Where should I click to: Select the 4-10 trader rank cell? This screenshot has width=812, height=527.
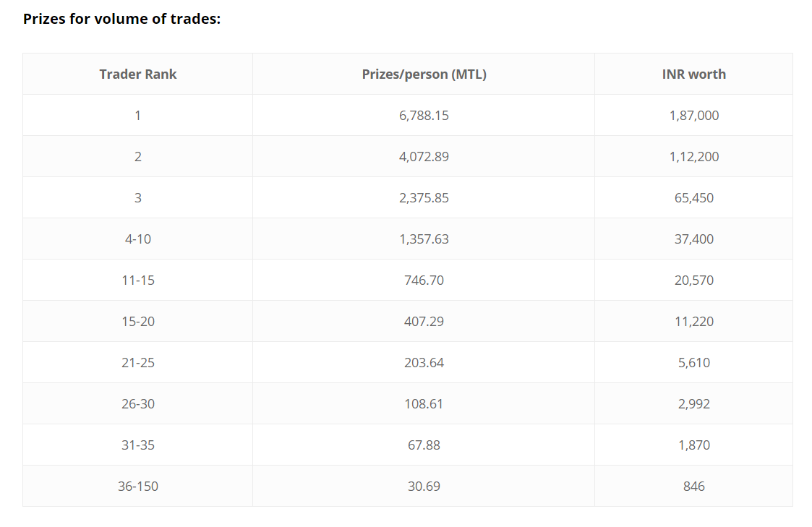pyautogui.click(x=137, y=239)
